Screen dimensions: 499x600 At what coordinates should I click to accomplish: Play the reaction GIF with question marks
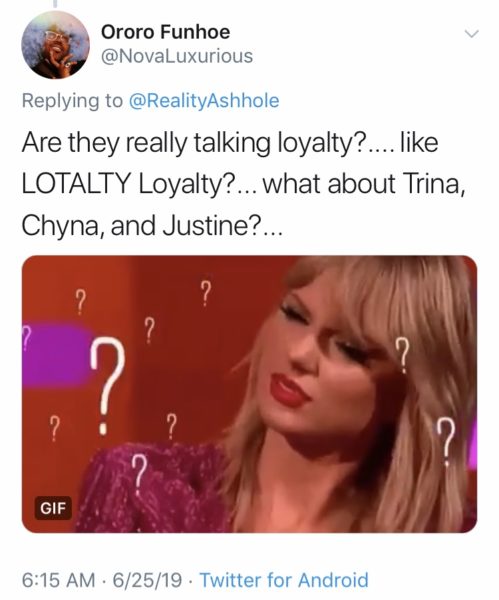click(249, 394)
